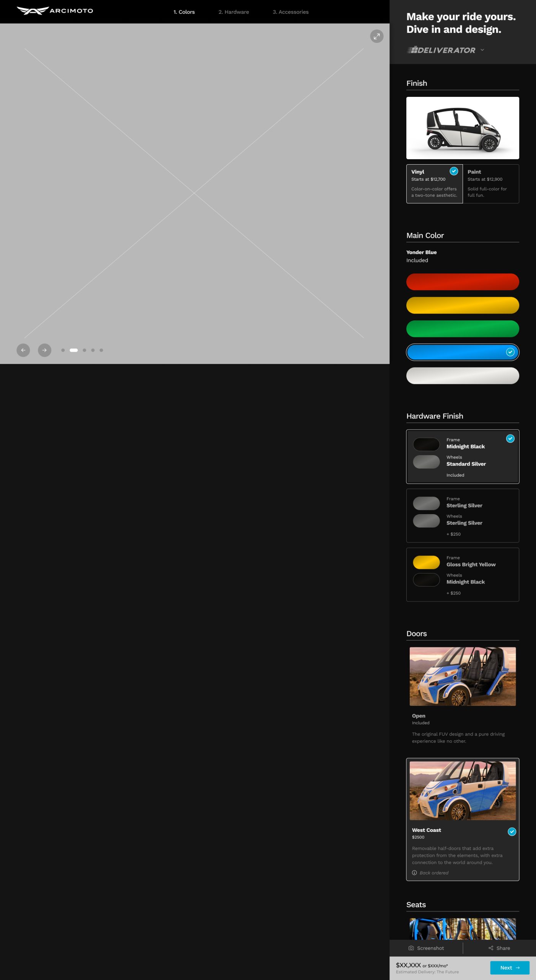Expand the image viewer to fullscreen
This screenshot has height=980, width=536.
click(376, 36)
